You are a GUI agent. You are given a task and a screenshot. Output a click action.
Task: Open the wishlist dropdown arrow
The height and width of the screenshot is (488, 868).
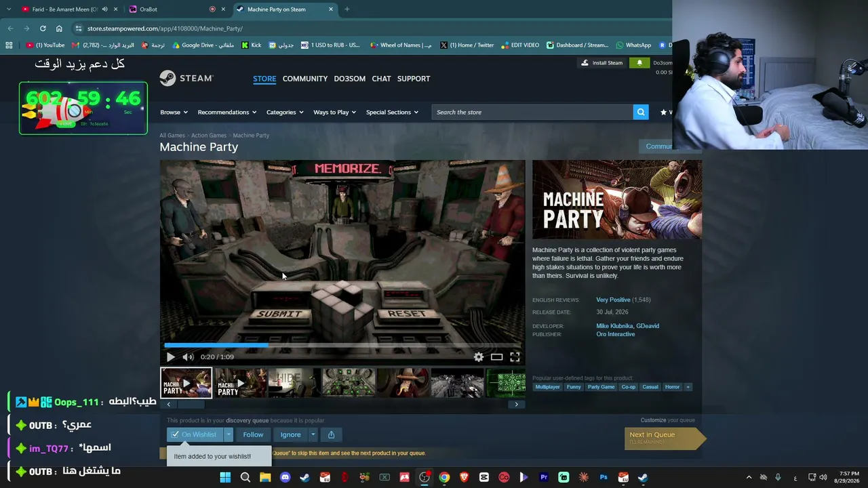pyautogui.click(x=229, y=434)
